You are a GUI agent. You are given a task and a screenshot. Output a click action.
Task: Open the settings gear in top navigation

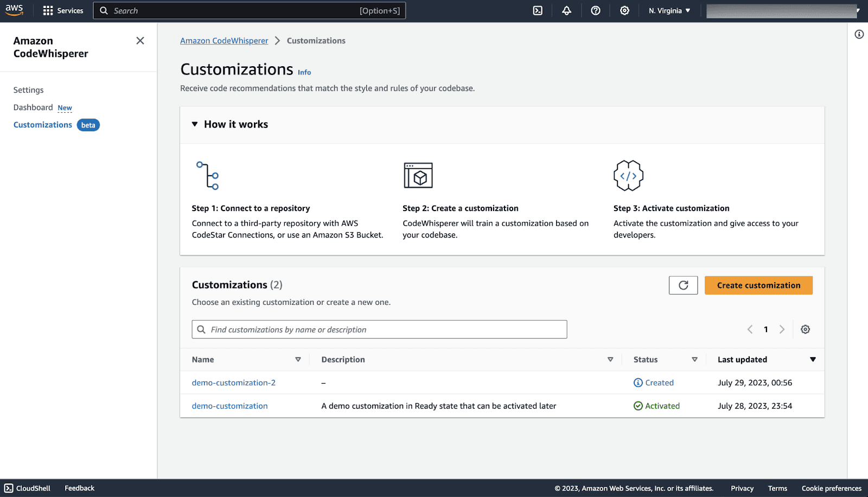(624, 11)
